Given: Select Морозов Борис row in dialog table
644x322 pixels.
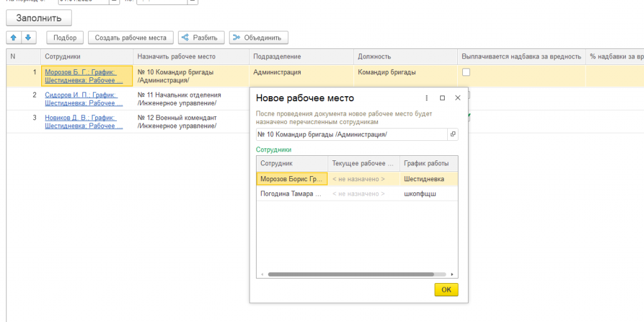Looking at the screenshot, I should [x=357, y=179].
